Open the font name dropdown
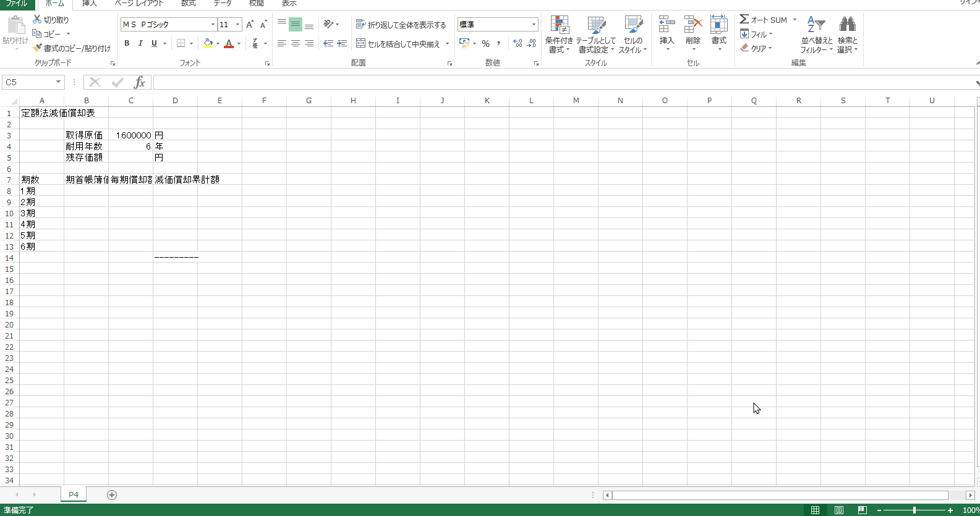 pos(213,25)
